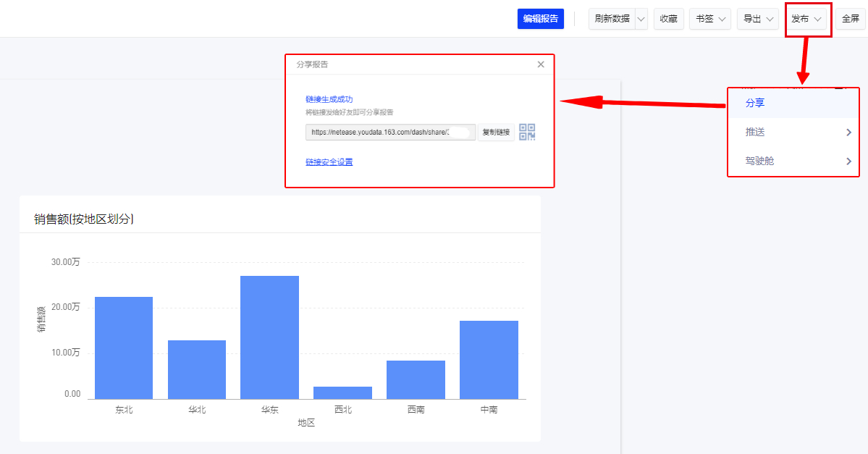The width and height of the screenshot is (868, 454).
Task: Click the 收藏 button
Action: point(668,20)
